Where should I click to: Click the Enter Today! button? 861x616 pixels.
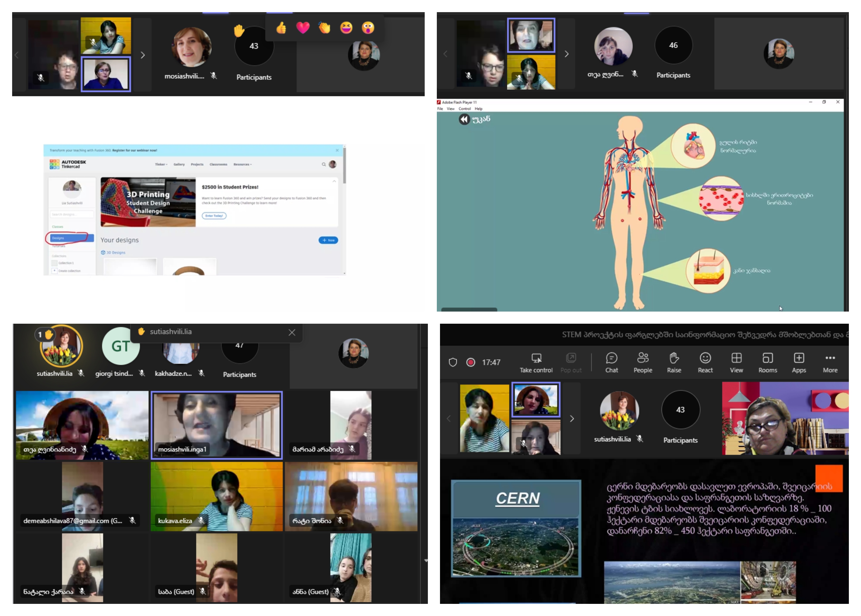pyautogui.click(x=214, y=216)
